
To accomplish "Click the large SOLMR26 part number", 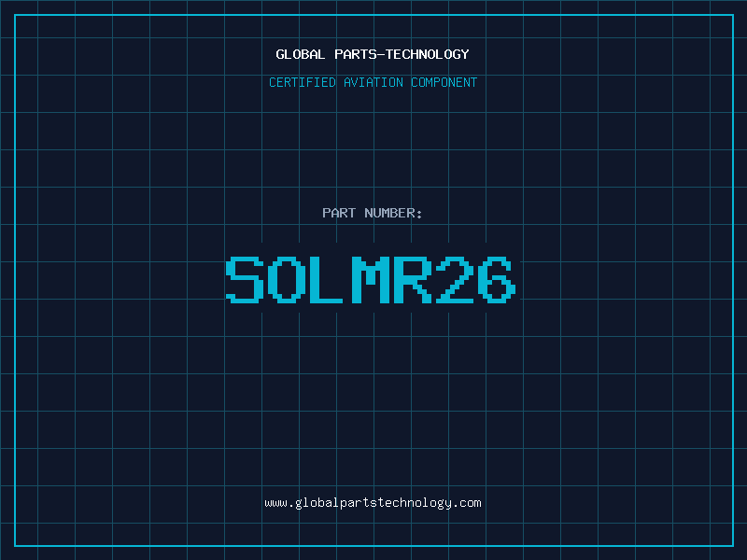I will tap(371, 280).
